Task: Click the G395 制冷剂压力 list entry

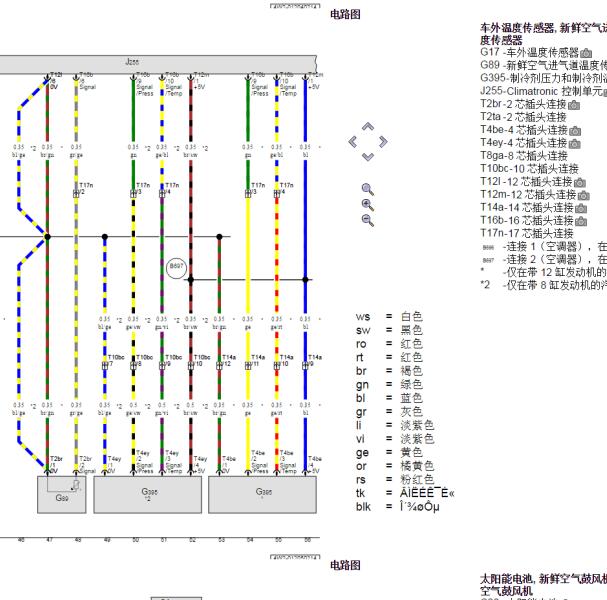Action: point(544,78)
